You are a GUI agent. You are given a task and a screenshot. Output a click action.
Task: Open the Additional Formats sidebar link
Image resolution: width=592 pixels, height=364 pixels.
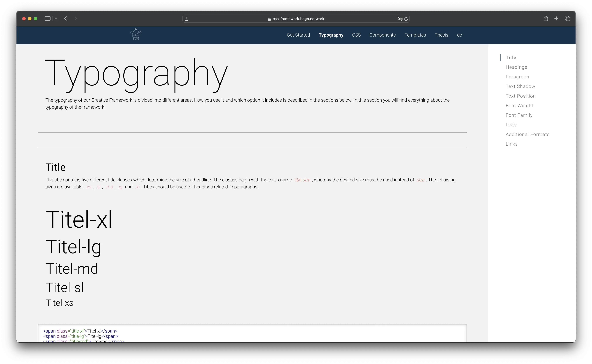tap(527, 135)
